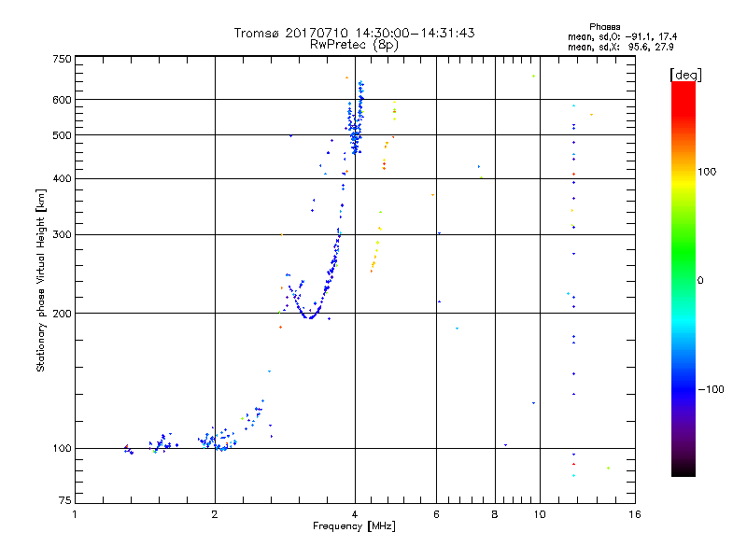Image resolution: width=747 pixels, height=560 pixels.
Task: Click the colorbar tick label '100'
Action: click(707, 172)
